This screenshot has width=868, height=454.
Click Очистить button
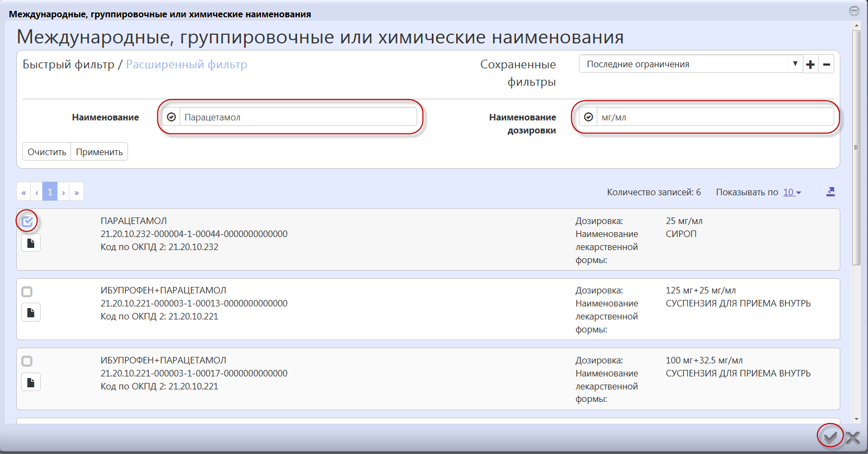point(47,152)
